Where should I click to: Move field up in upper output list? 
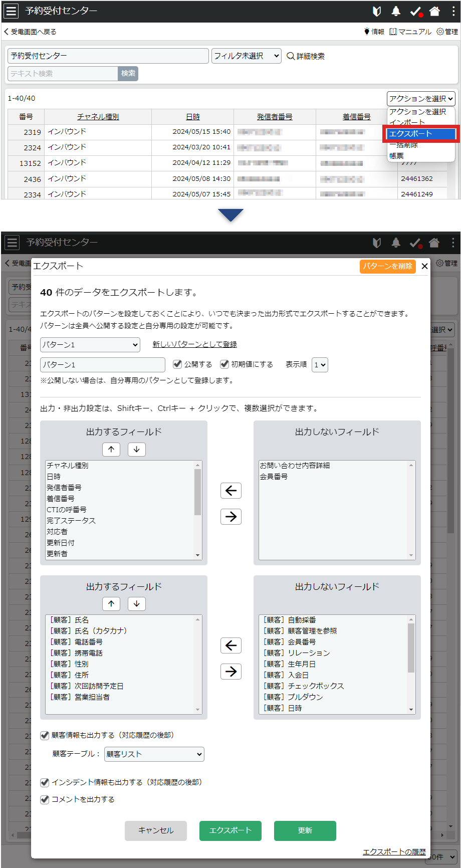[111, 449]
